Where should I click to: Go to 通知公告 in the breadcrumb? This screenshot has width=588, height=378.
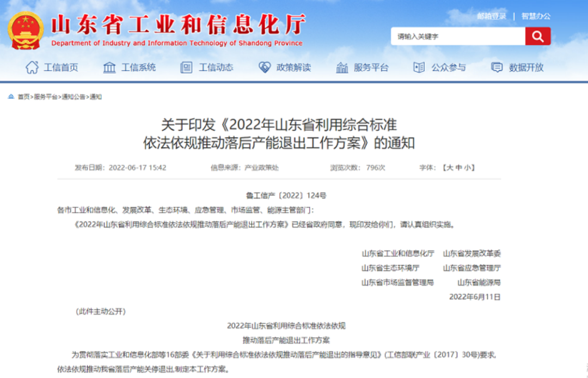pos(73,97)
